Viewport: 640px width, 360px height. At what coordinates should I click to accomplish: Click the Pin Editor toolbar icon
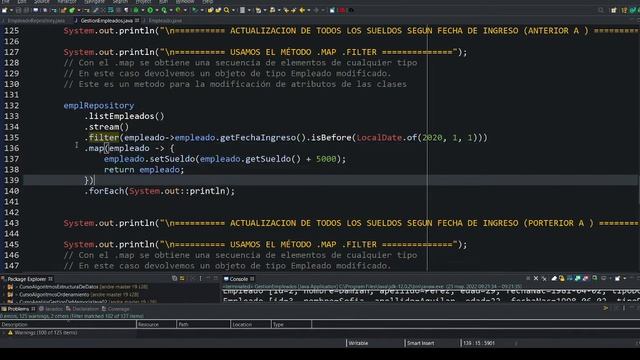coord(332,10)
